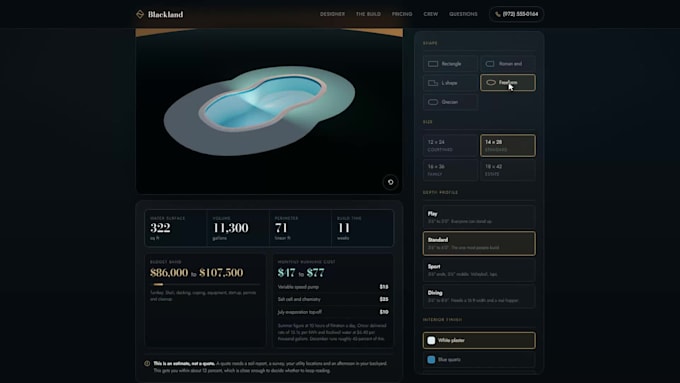Click the 11,300 gallons volume stat
Image resolution: width=680 pixels, height=383 pixels.
pyautogui.click(x=238, y=228)
